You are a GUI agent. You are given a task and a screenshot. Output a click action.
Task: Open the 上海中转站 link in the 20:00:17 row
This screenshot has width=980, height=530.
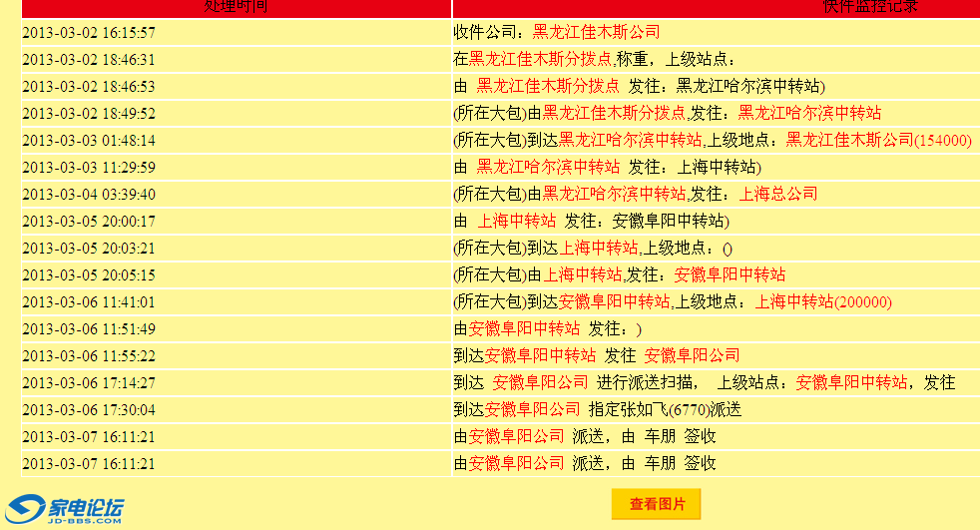pyautogui.click(x=516, y=220)
